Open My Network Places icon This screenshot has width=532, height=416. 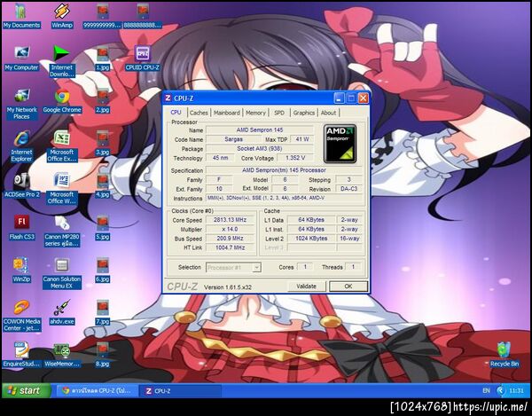21,104
